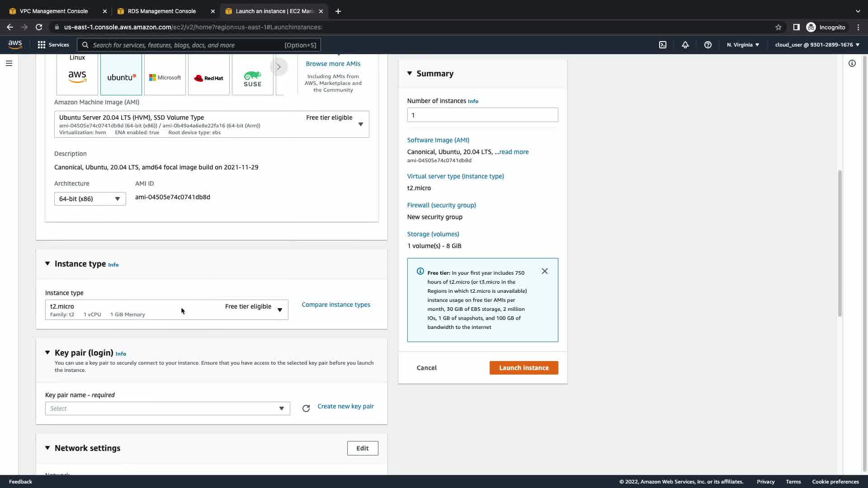Open the notifications bell icon
This screenshot has height=488, width=868.
(685, 45)
